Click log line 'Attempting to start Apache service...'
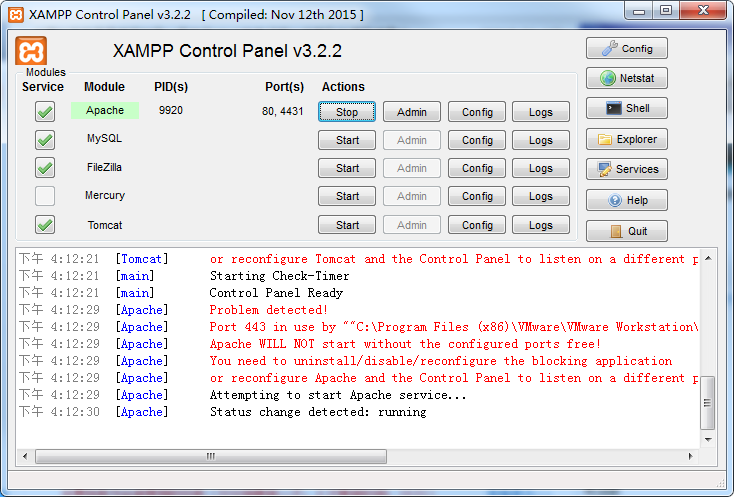Screen dimensions: 734x497 (338, 395)
